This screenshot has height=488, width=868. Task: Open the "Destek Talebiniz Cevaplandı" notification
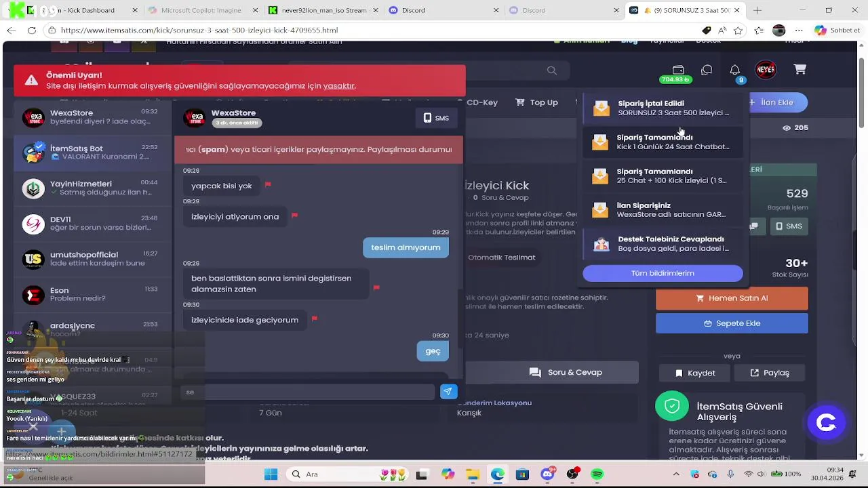tap(663, 244)
